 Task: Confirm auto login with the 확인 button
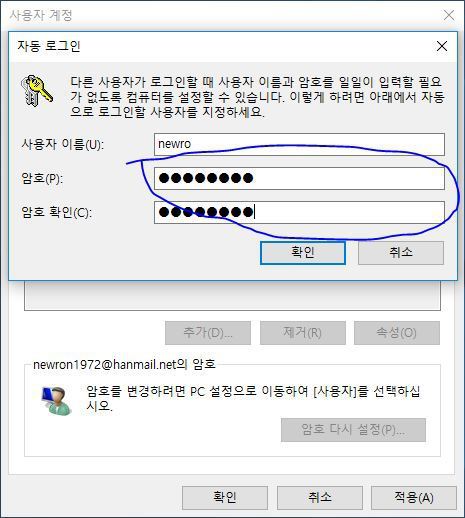pos(303,253)
